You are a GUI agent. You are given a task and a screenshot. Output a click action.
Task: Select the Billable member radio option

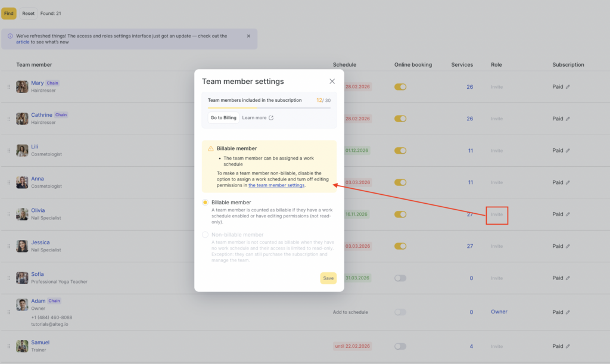pyautogui.click(x=206, y=203)
